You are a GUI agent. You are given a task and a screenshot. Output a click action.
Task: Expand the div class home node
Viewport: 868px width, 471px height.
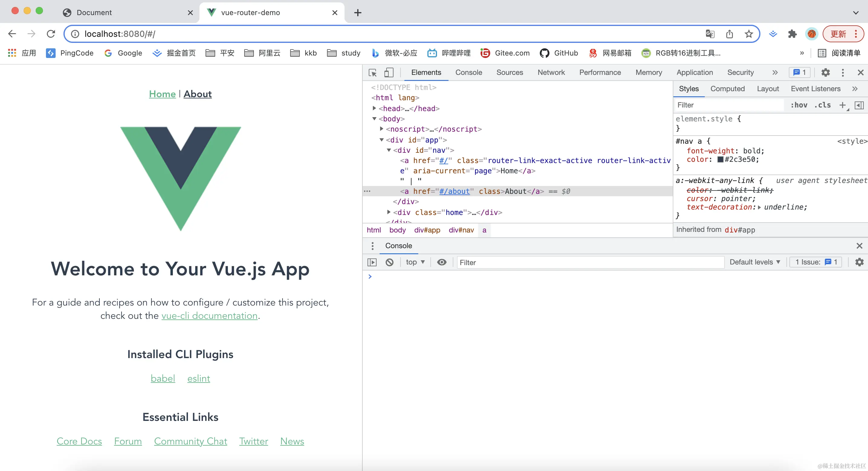(x=389, y=212)
